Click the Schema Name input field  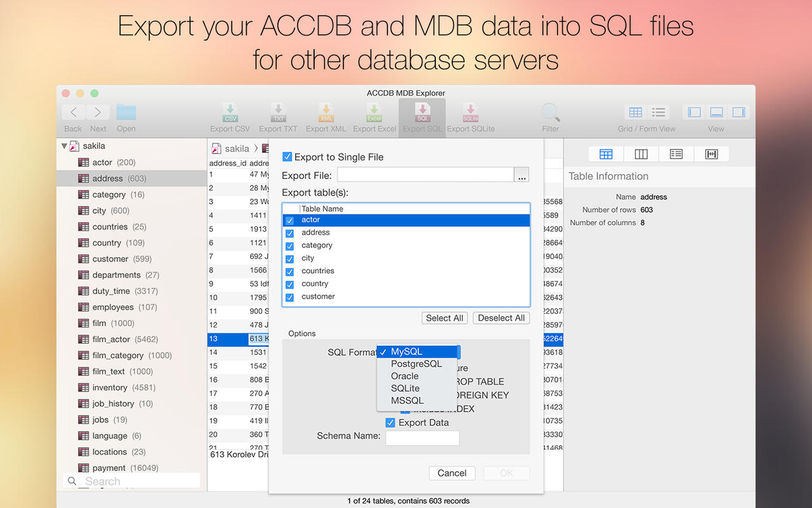(422, 438)
